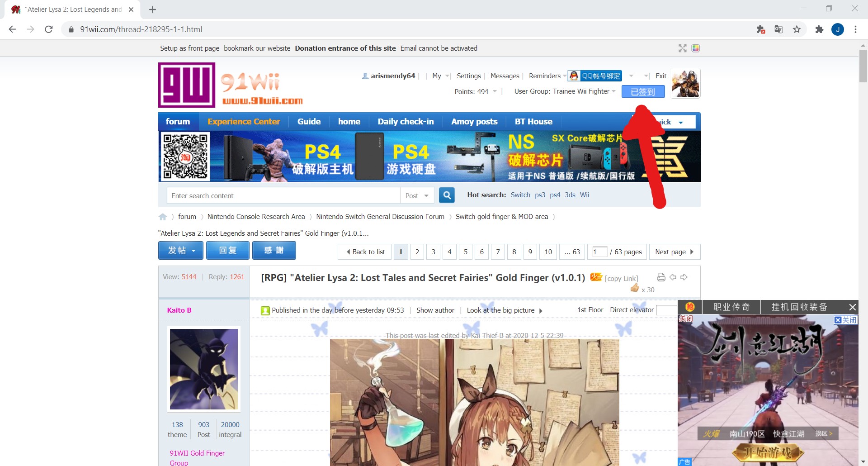Click the QQ account binding button
The image size is (868, 466).
595,76
